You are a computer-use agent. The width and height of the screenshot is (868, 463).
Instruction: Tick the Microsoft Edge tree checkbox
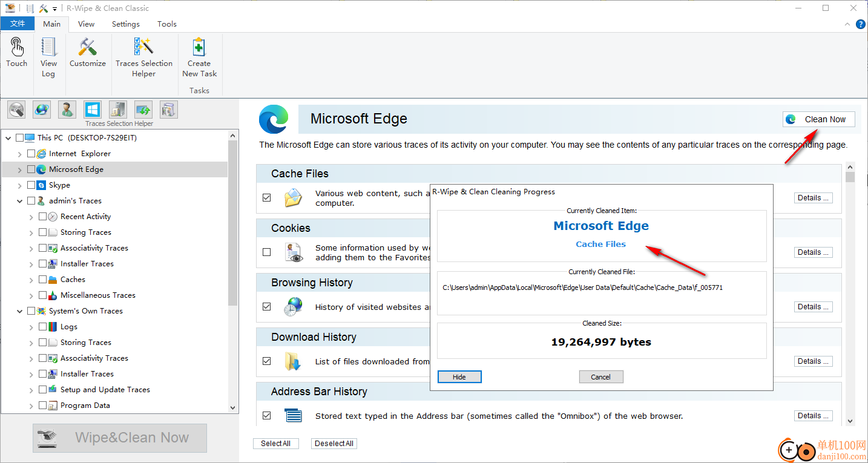[x=31, y=169]
